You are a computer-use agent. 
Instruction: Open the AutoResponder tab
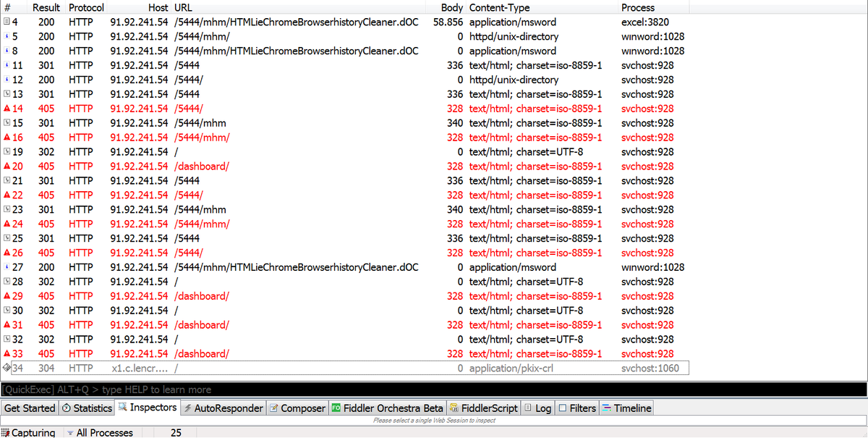click(224, 408)
